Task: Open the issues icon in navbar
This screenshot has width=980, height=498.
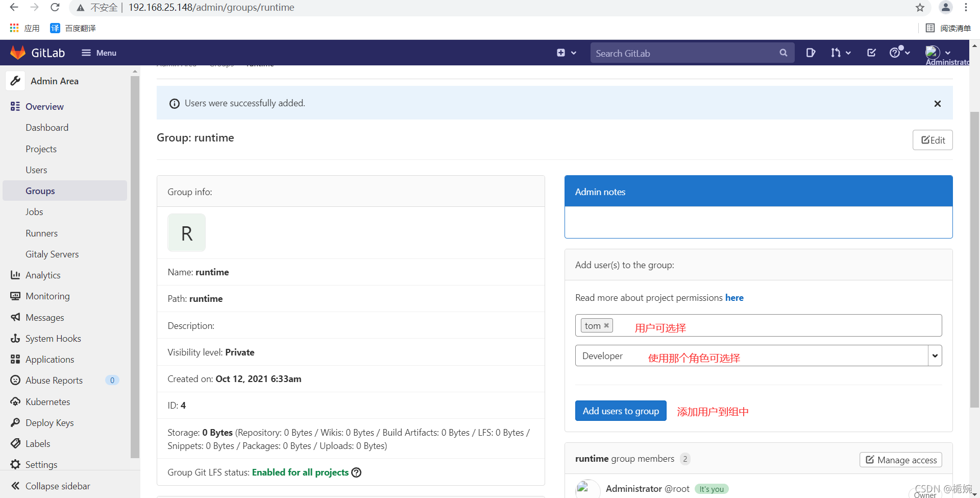Action: 811,53
